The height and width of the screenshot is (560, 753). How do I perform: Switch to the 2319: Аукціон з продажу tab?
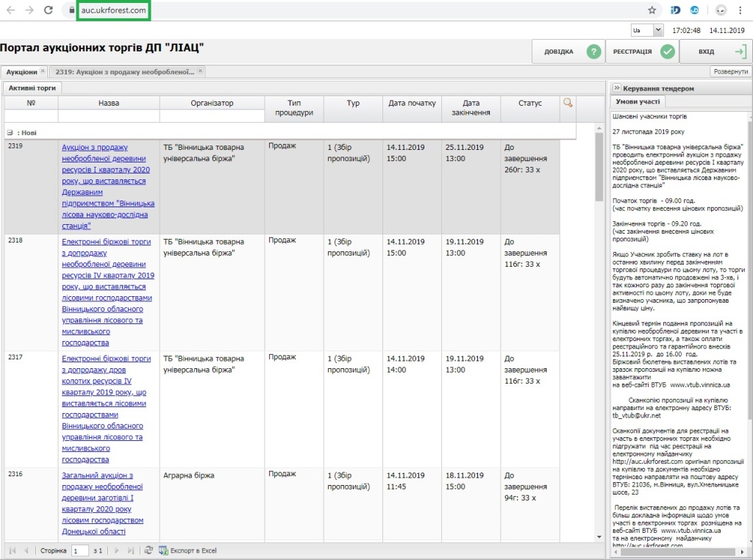[124, 71]
